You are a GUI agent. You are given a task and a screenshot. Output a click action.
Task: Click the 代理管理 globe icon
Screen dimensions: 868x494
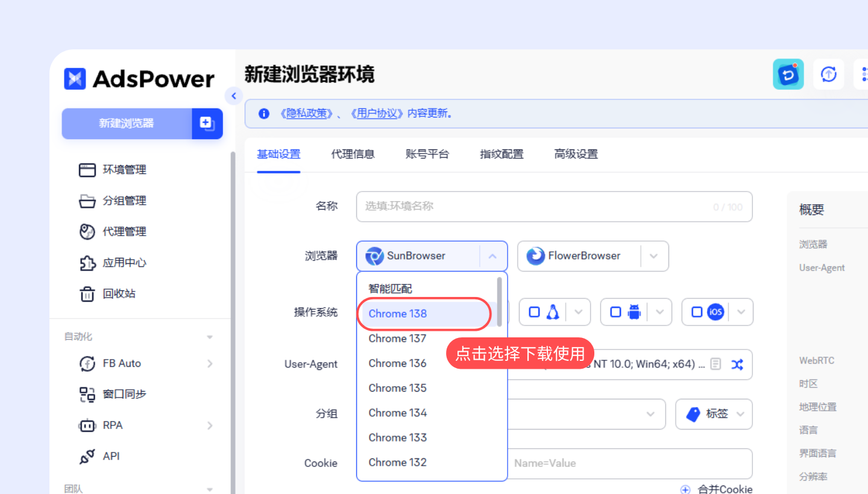pyautogui.click(x=87, y=231)
